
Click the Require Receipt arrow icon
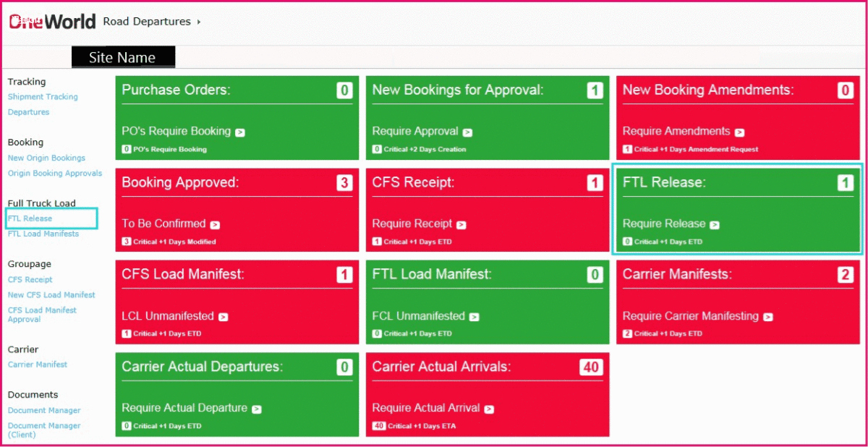coord(461,225)
